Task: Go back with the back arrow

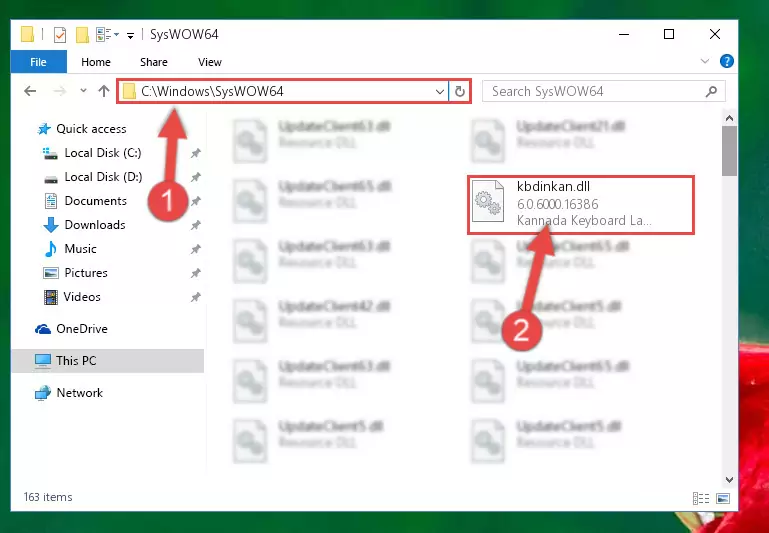Action: (x=30, y=91)
